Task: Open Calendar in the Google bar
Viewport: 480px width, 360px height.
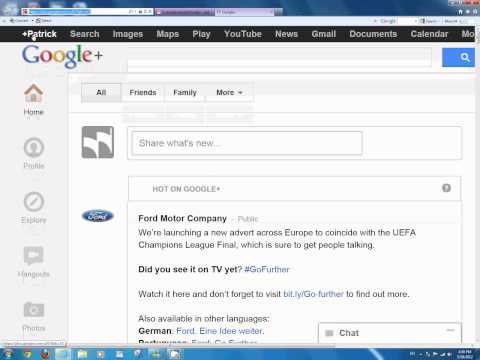Action: 429,34
